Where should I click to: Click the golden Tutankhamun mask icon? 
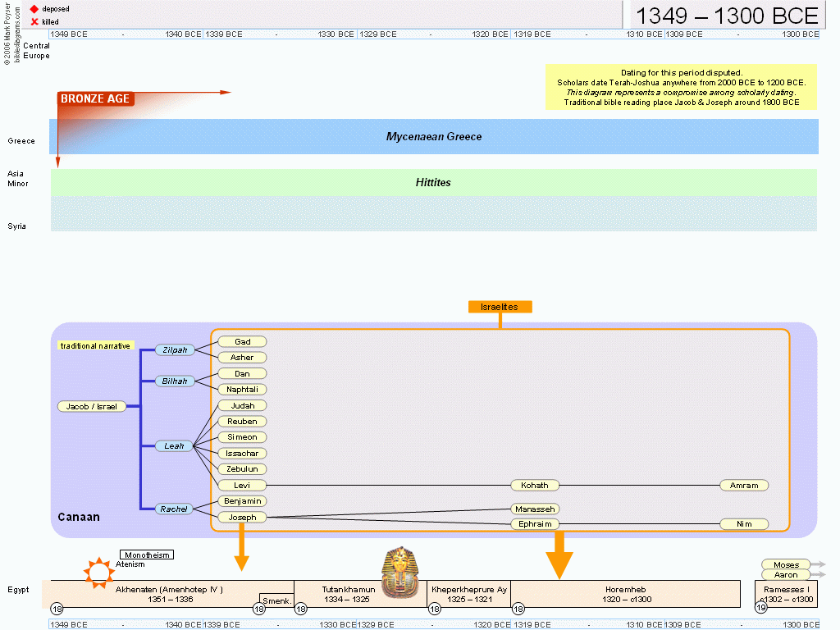tap(402, 572)
